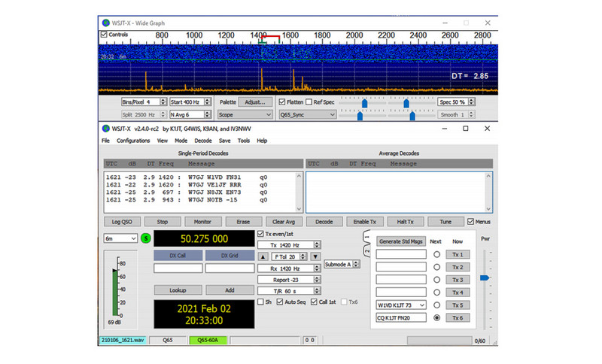Switch to message tab 2
This screenshot has height=364, width=602.
(x=366, y=251)
